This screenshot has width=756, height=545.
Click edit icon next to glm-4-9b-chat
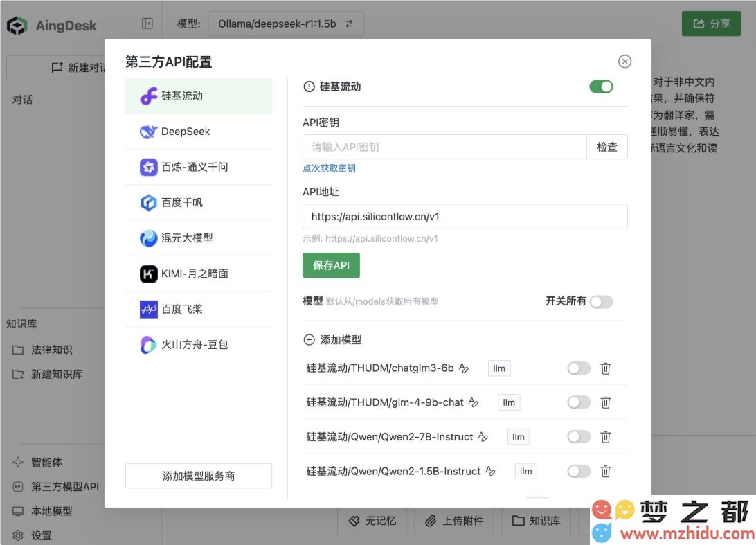[474, 402]
